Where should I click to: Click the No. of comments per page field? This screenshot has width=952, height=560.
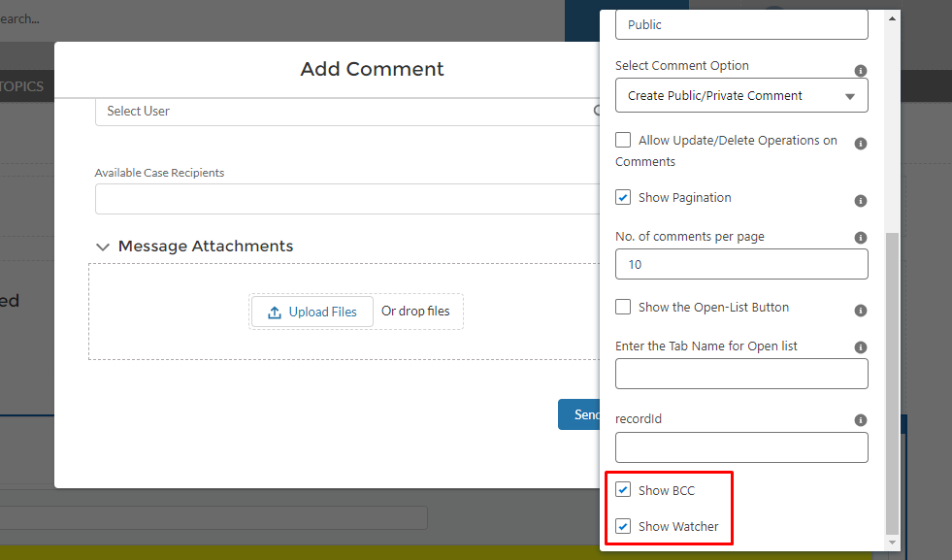click(741, 264)
